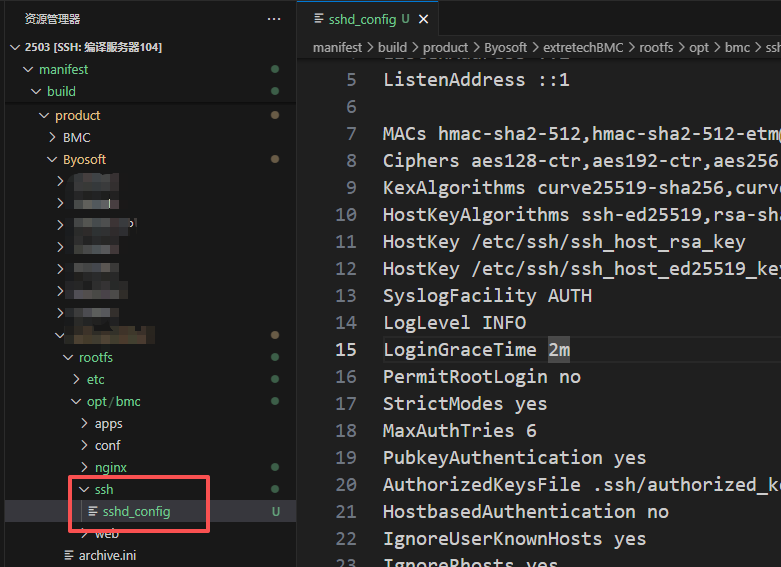This screenshot has height=567, width=781.
Task: Click the archive.ini file icon
Action: click(69, 555)
